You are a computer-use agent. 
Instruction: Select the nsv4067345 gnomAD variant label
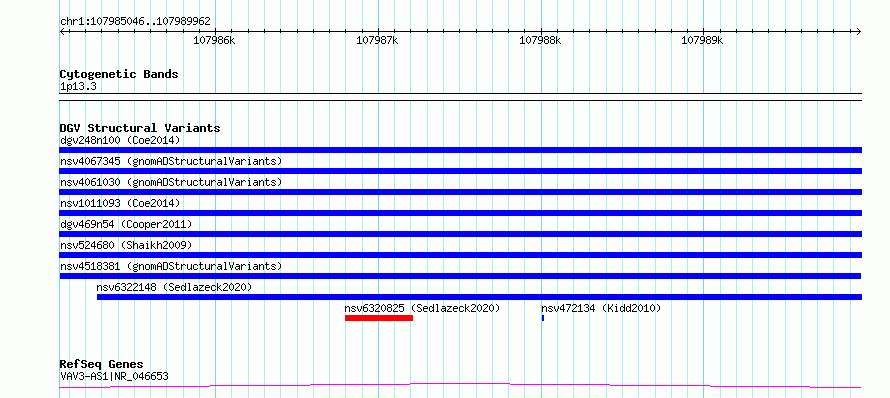(x=171, y=161)
